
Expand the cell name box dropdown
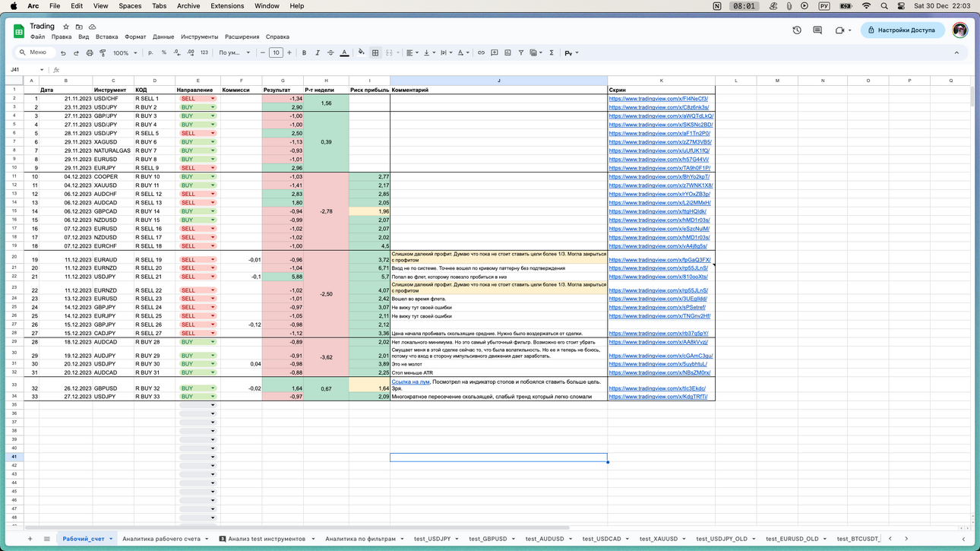[x=42, y=70]
